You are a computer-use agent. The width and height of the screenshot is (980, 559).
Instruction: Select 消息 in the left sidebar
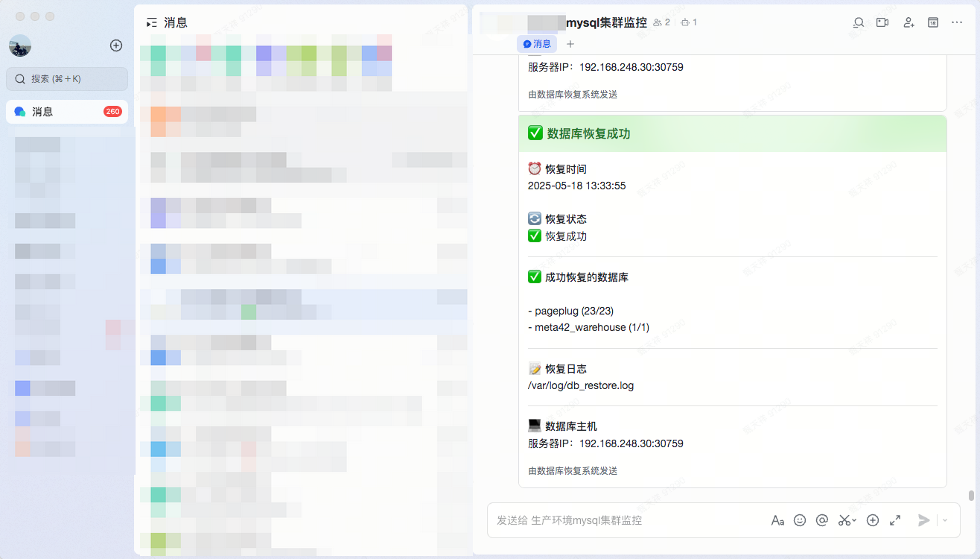[67, 111]
